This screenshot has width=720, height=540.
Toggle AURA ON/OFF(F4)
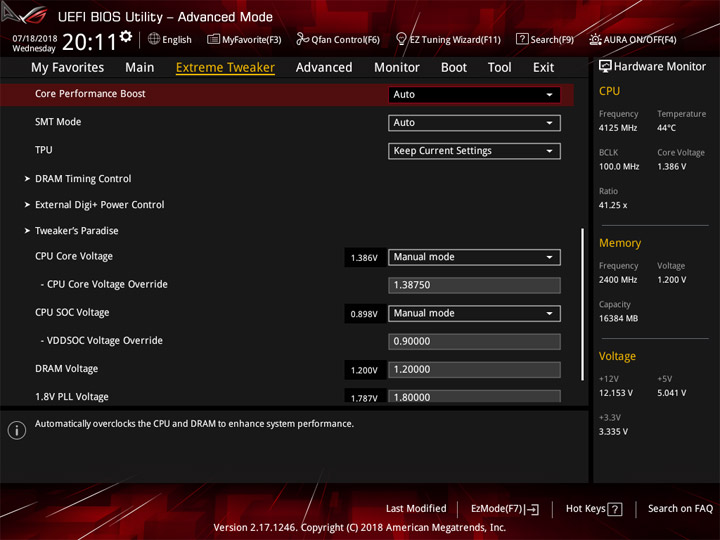[640, 40]
